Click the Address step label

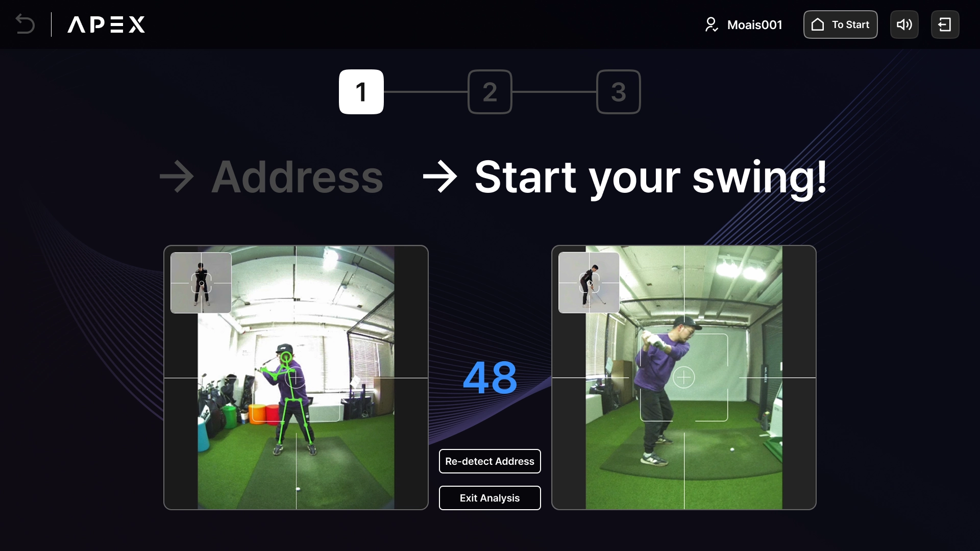point(297,177)
